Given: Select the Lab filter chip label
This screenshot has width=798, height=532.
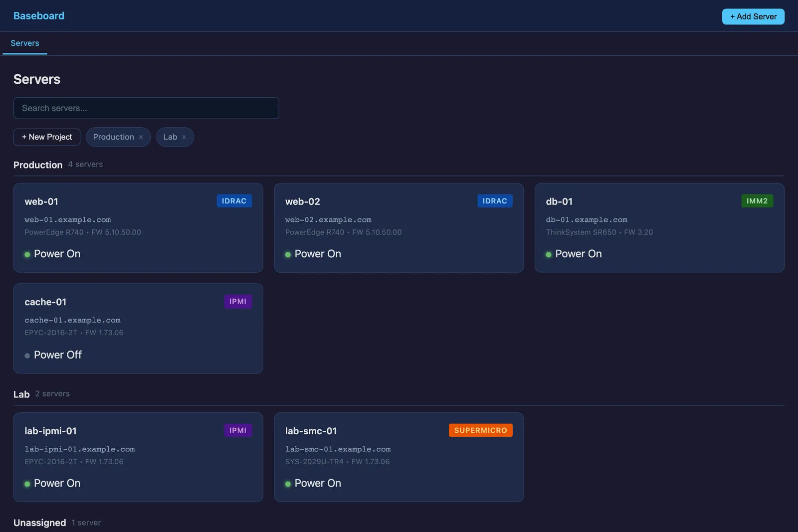Looking at the screenshot, I should click(170, 137).
